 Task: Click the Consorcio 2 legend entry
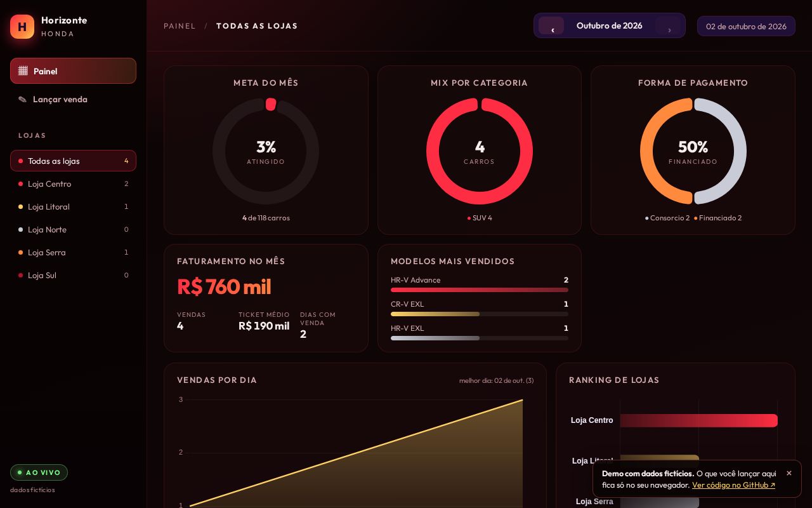click(x=667, y=218)
